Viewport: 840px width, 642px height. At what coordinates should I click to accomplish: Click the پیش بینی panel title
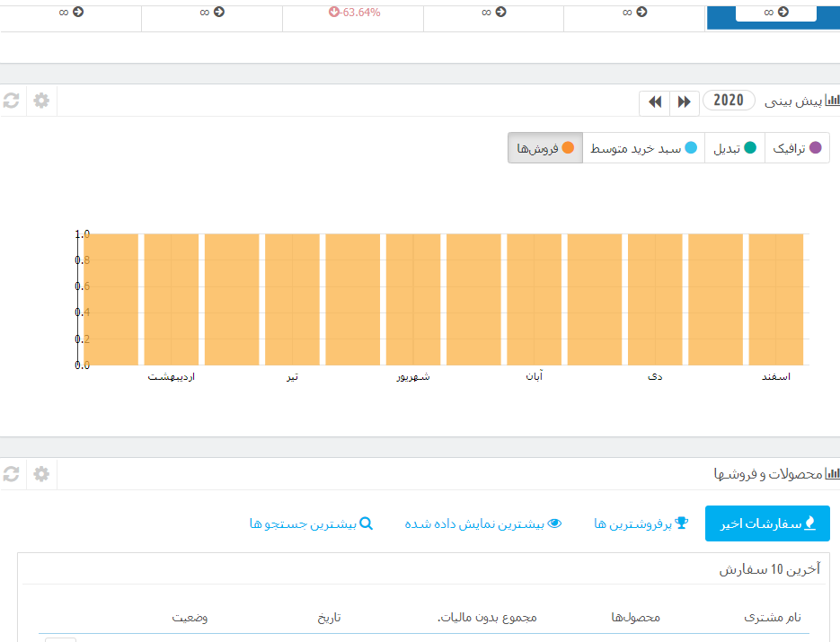(793, 101)
